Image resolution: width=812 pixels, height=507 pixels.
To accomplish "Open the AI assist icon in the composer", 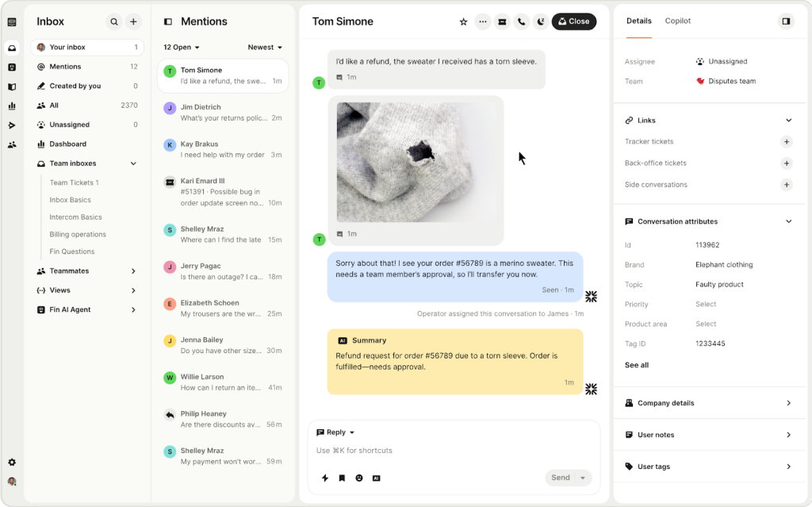I will pos(377,478).
